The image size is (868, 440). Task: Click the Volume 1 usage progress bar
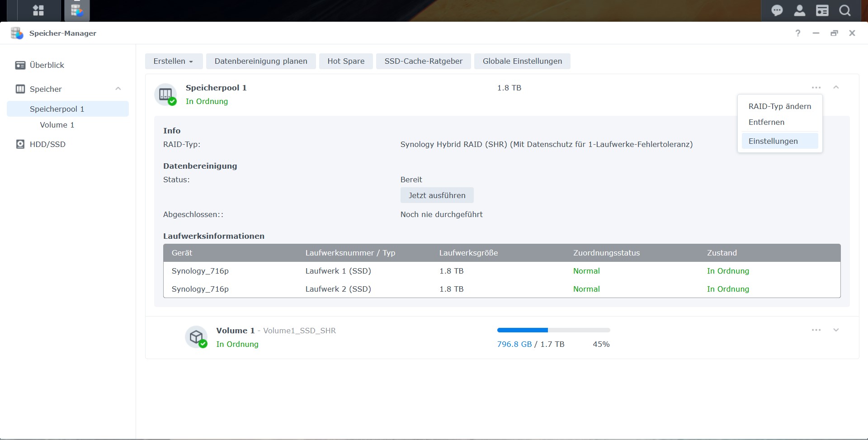tap(554, 330)
